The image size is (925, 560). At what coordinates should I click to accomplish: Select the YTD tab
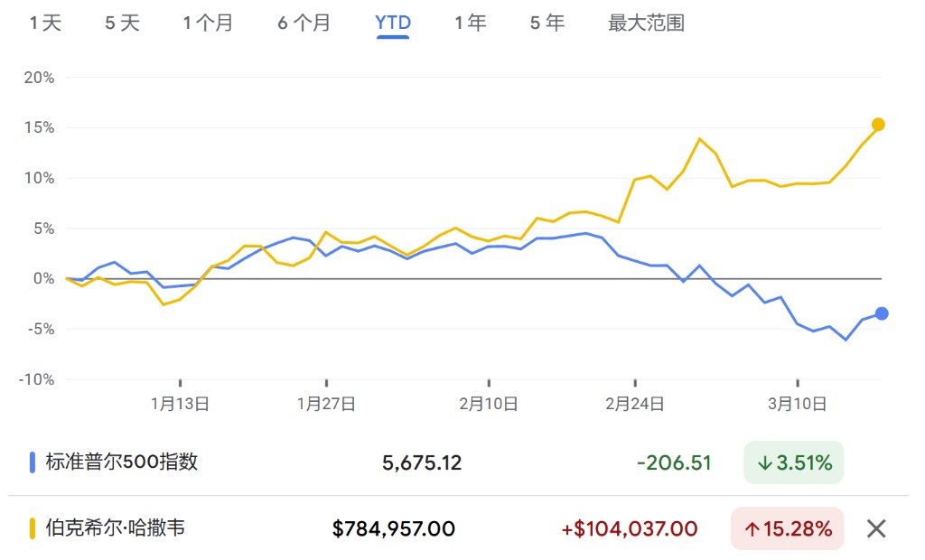coord(393,23)
